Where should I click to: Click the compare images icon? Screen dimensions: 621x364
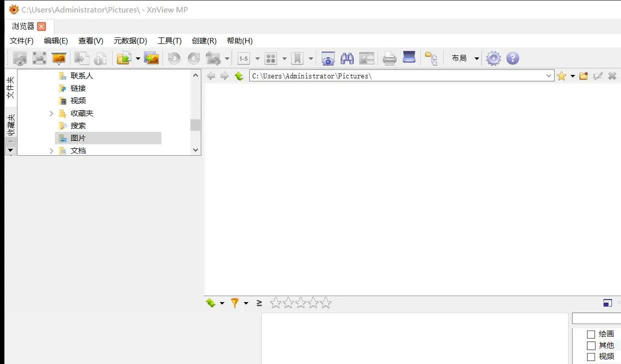coord(367,58)
